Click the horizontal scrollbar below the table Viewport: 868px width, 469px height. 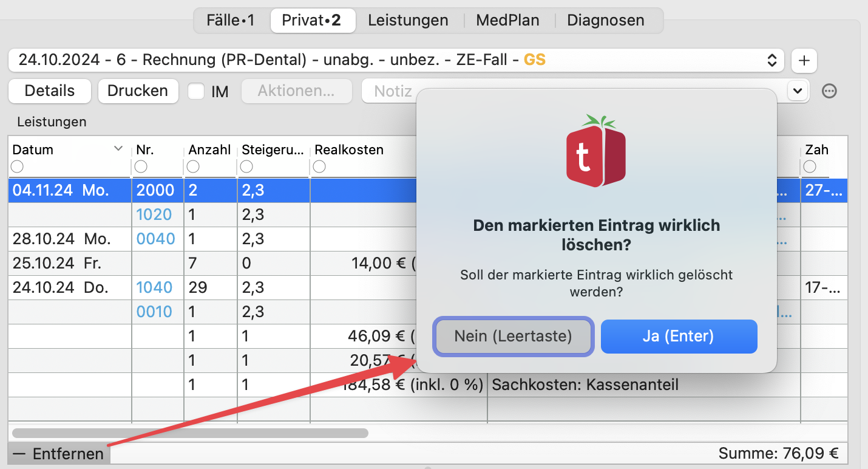(190, 433)
